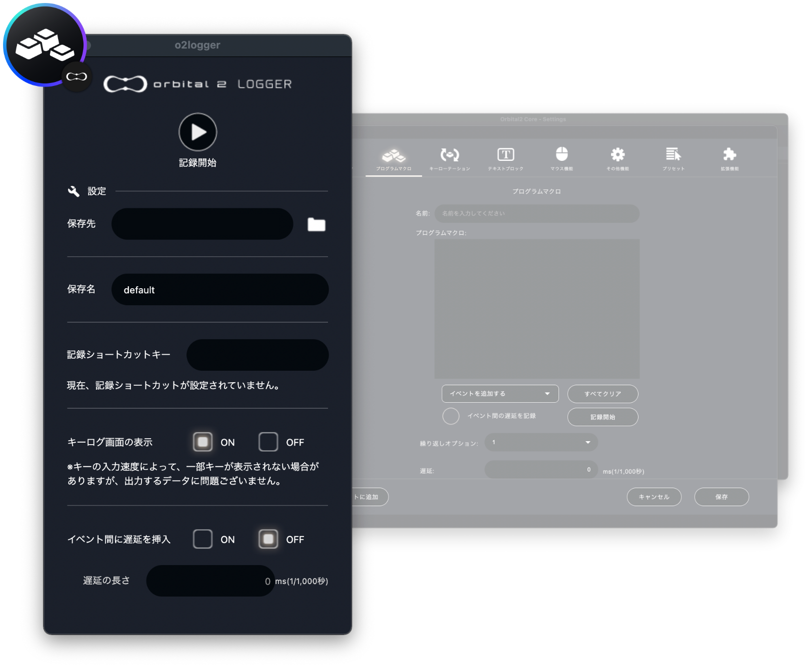The width and height of the screenshot is (812, 668).
Task: Set delay insertion between events OFF
Action: pyautogui.click(x=268, y=539)
